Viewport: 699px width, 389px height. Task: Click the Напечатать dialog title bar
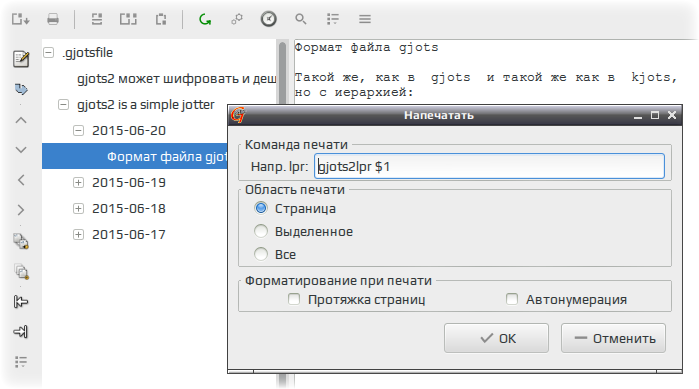coord(439,115)
